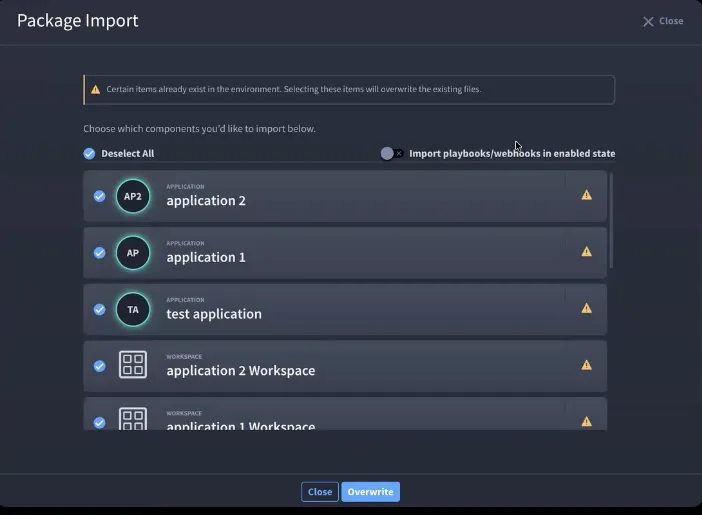Click the TA avatar for test application

pyautogui.click(x=133, y=309)
